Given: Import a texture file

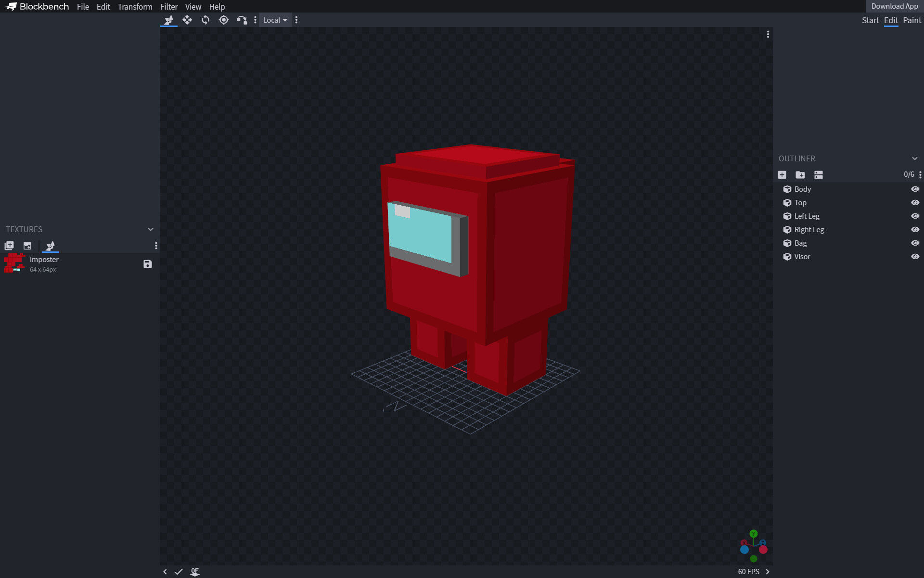Looking at the screenshot, I should (27, 246).
